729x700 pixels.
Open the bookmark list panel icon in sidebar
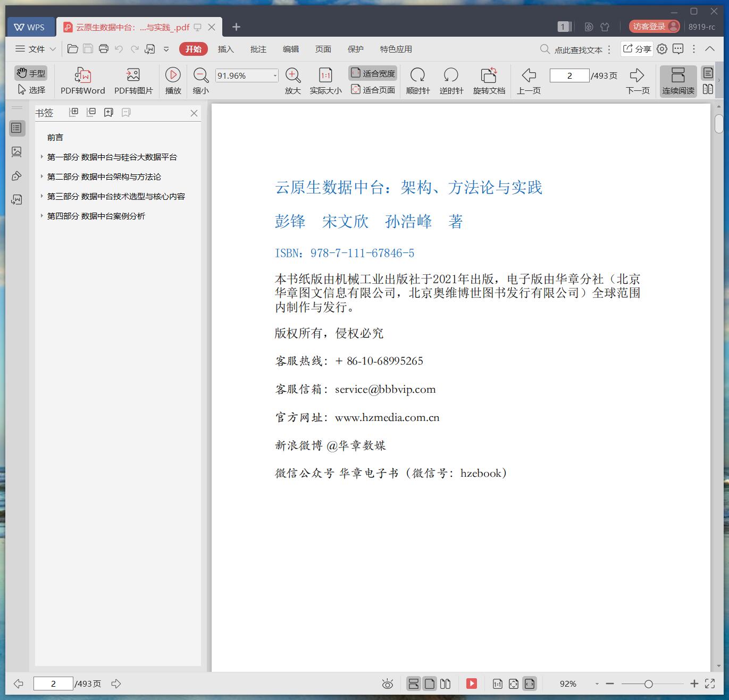tap(16, 128)
